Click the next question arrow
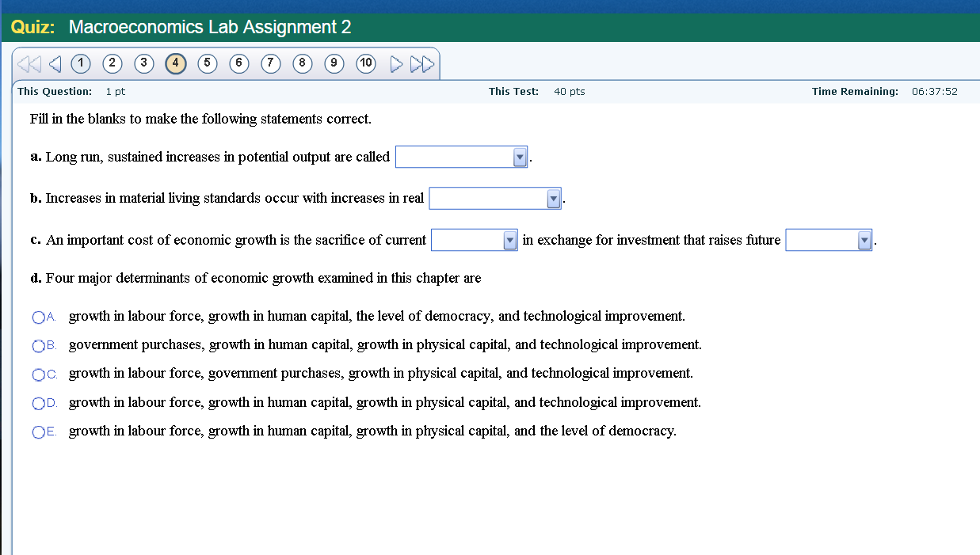 pos(397,63)
